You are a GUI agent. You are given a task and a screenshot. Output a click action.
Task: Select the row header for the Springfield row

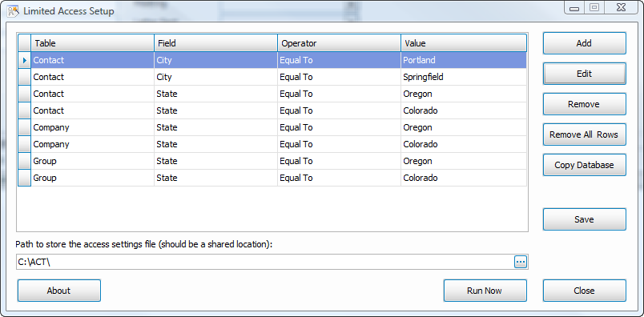24,77
